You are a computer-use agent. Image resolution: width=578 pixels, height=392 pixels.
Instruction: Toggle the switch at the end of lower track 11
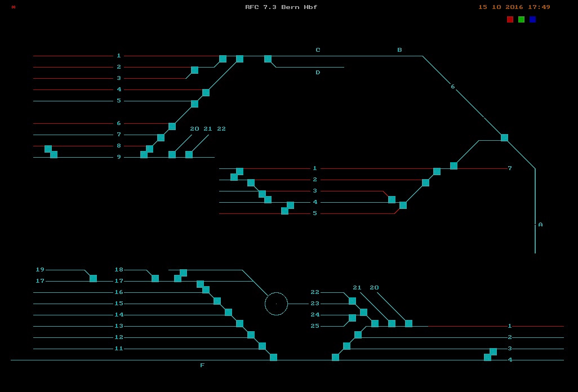(x=262, y=346)
